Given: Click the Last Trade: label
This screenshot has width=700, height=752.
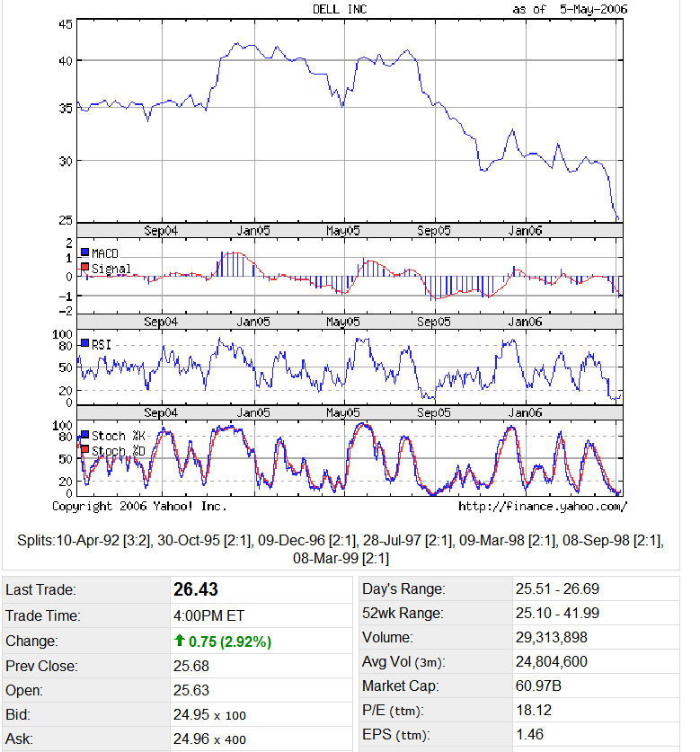Looking at the screenshot, I should [40, 590].
